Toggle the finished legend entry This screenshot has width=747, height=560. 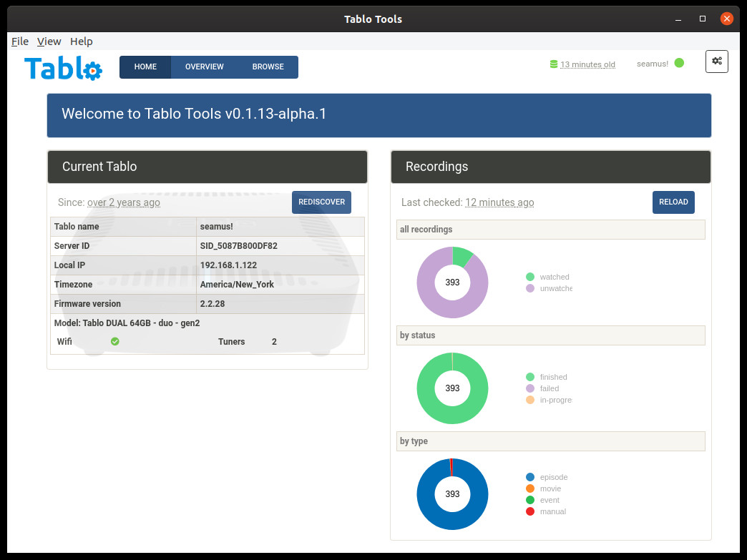[x=552, y=377]
